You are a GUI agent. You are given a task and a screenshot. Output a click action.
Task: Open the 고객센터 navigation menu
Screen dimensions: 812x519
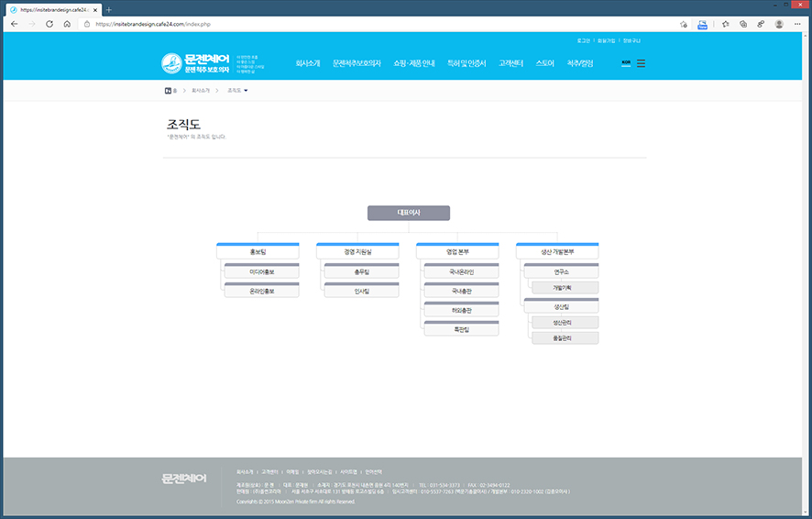510,63
